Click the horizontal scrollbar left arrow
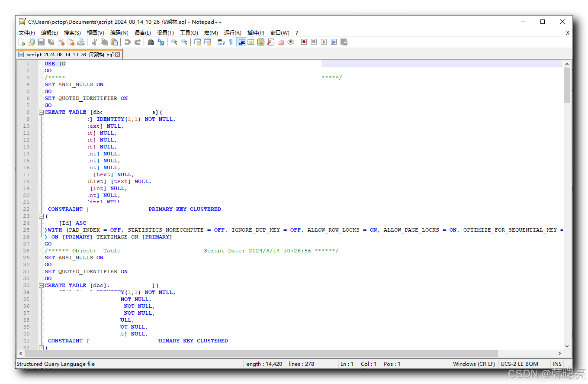 pyautogui.click(x=21, y=354)
